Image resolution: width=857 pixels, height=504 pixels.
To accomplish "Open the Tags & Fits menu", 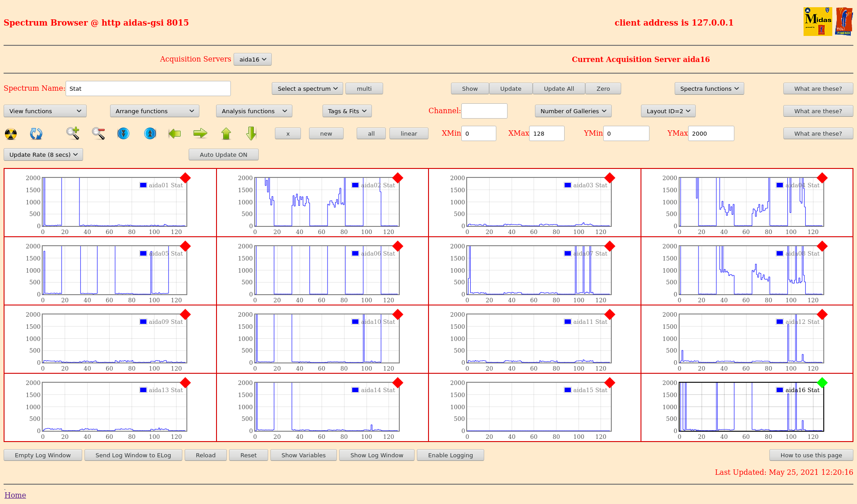I will (x=347, y=111).
